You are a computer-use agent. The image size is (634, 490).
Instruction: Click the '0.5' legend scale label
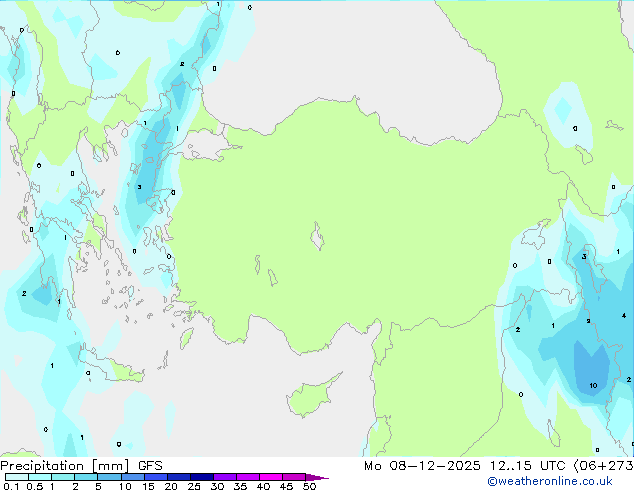(x=35, y=486)
